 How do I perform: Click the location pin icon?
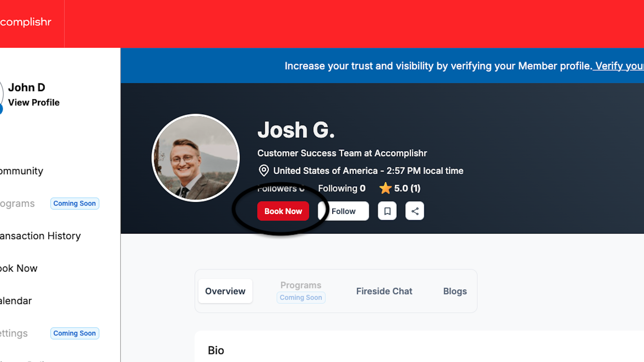point(264,171)
